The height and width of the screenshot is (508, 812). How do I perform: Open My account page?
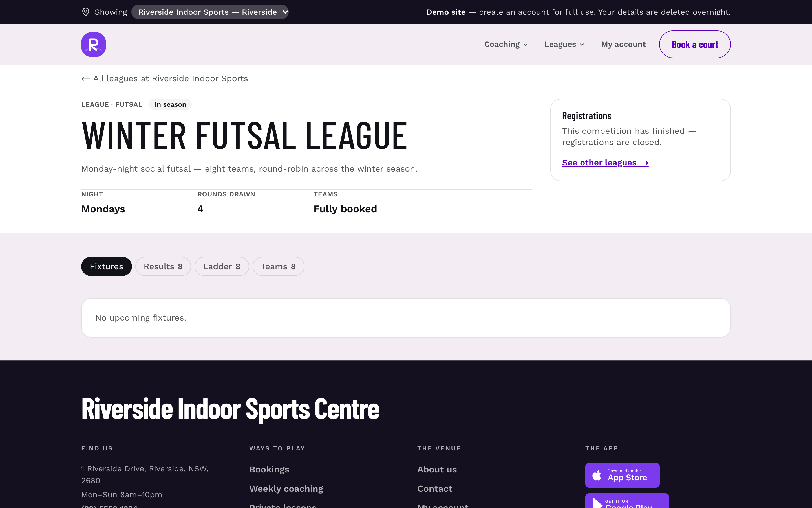623,44
